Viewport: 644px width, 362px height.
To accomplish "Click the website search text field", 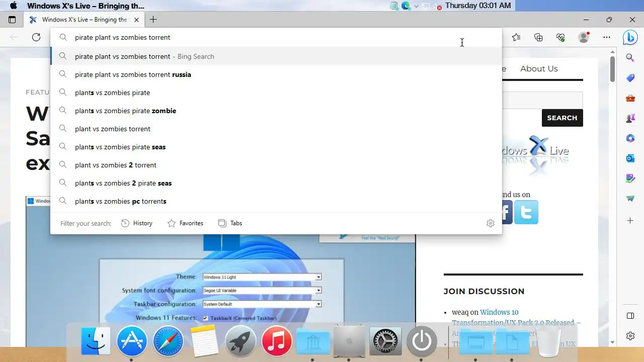I will (542, 101).
